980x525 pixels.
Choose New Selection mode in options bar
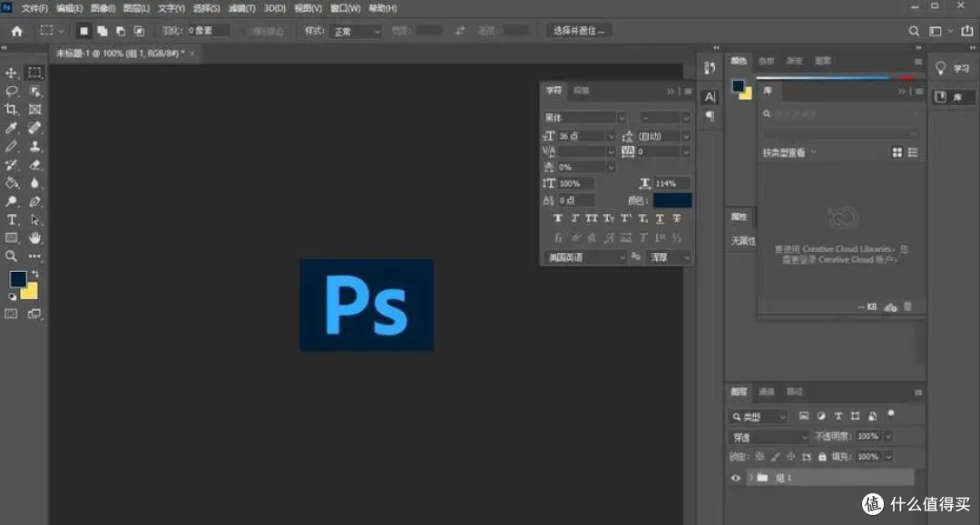coord(83,31)
